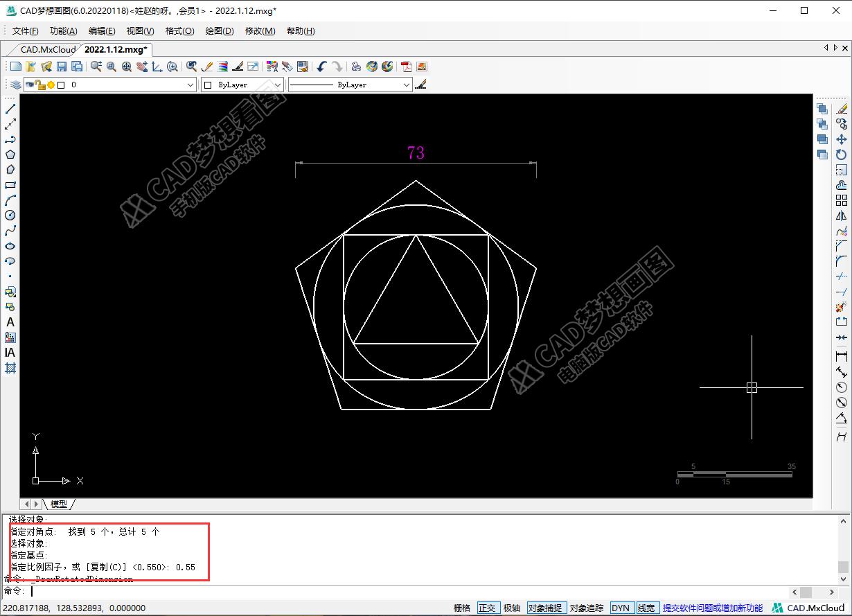Click the 模型 model tab button

(x=59, y=504)
